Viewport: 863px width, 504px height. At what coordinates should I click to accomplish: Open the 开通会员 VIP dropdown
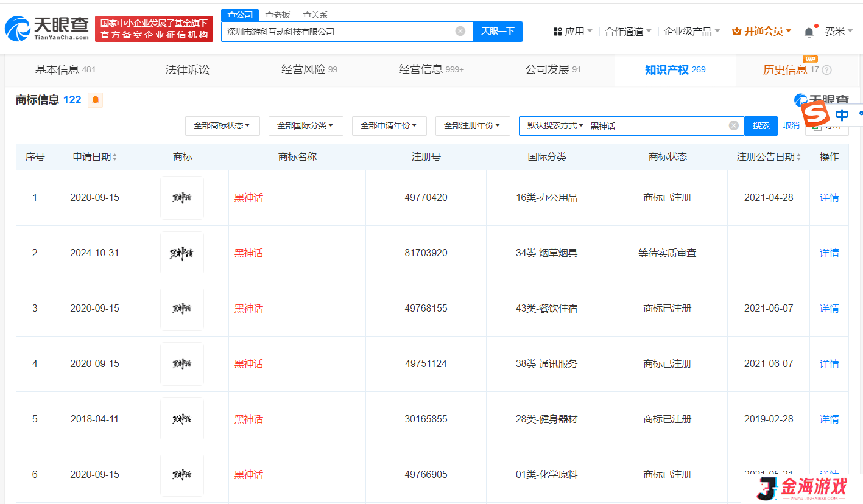pos(762,31)
